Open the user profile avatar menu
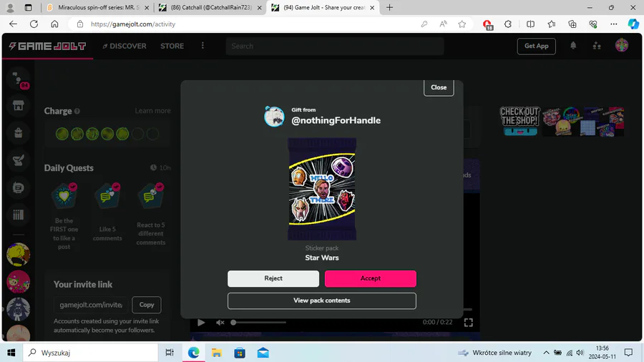 [621, 46]
